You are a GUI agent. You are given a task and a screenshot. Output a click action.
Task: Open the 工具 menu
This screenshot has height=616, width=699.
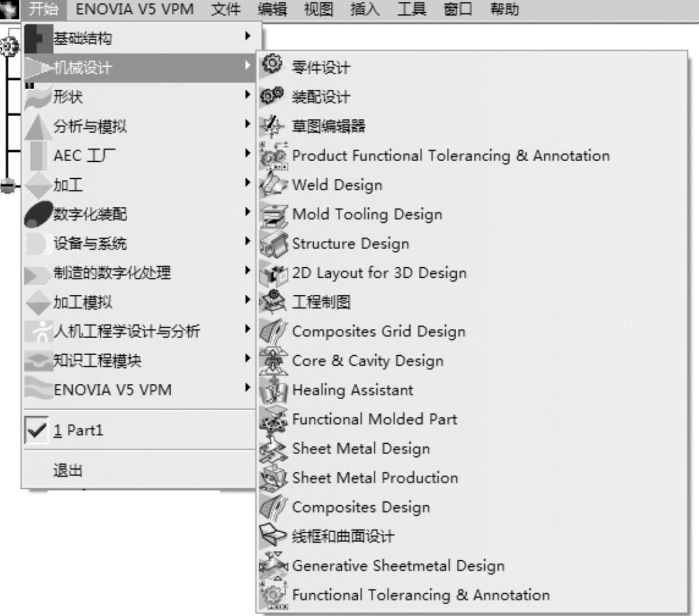point(411,9)
